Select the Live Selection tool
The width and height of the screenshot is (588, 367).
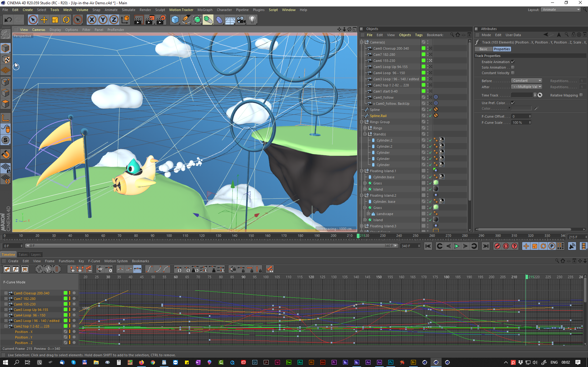click(x=33, y=20)
